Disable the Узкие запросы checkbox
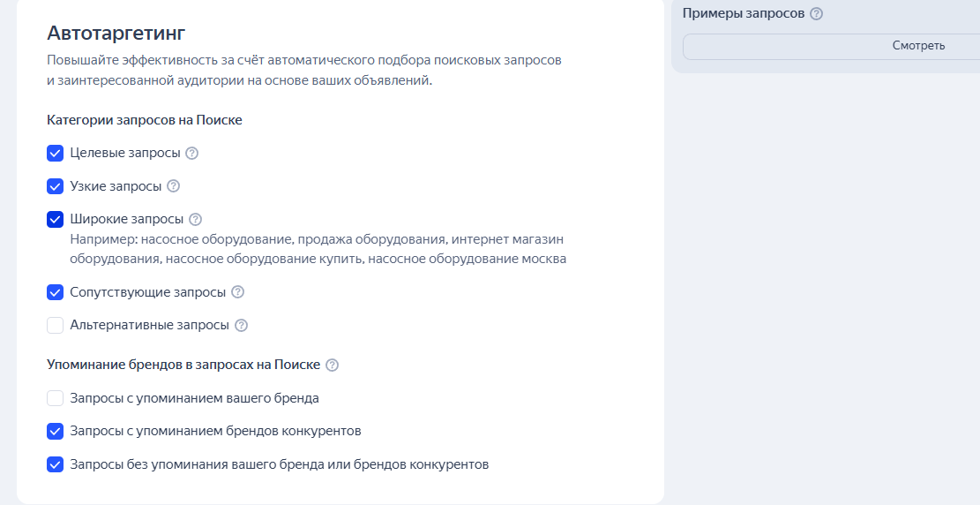The width and height of the screenshot is (980, 505). click(56, 186)
